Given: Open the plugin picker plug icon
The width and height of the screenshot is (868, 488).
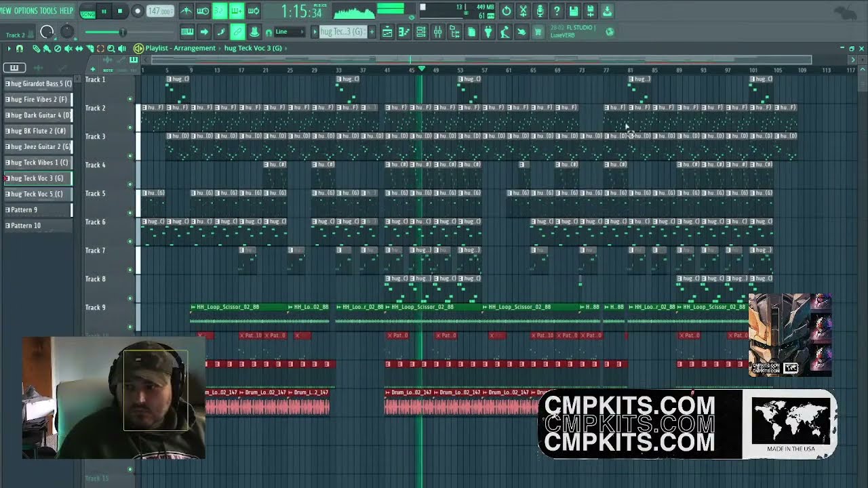Looking at the screenshot, I should coord(488,32).
